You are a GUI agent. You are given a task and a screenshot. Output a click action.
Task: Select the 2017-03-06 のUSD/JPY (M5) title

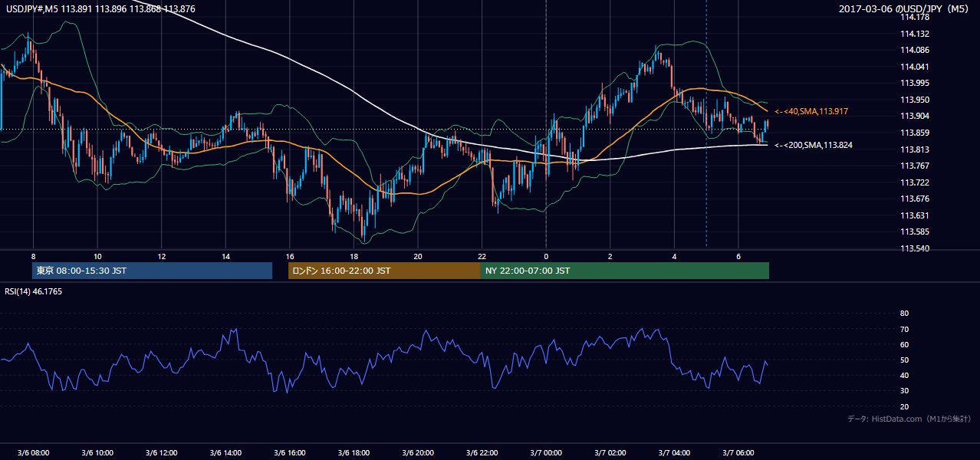pos(905,8)
